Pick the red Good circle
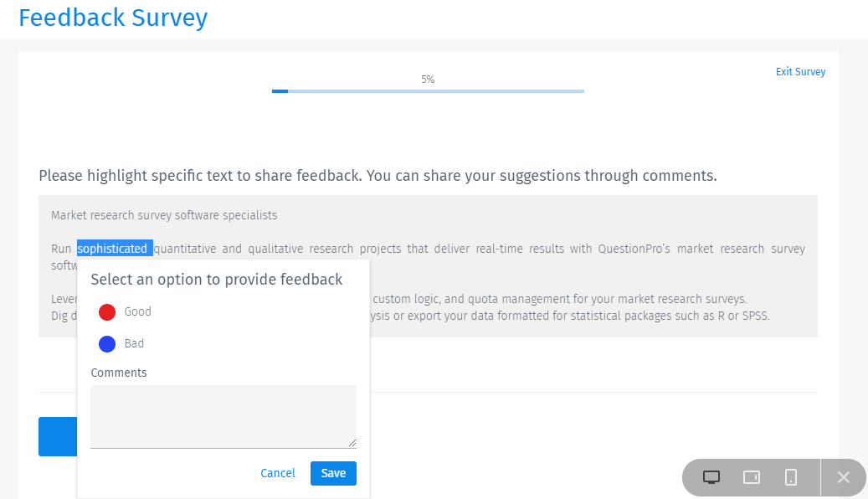The height and width of the screenshot is (499, 868). pyautogui.click(x=107, y=311)
